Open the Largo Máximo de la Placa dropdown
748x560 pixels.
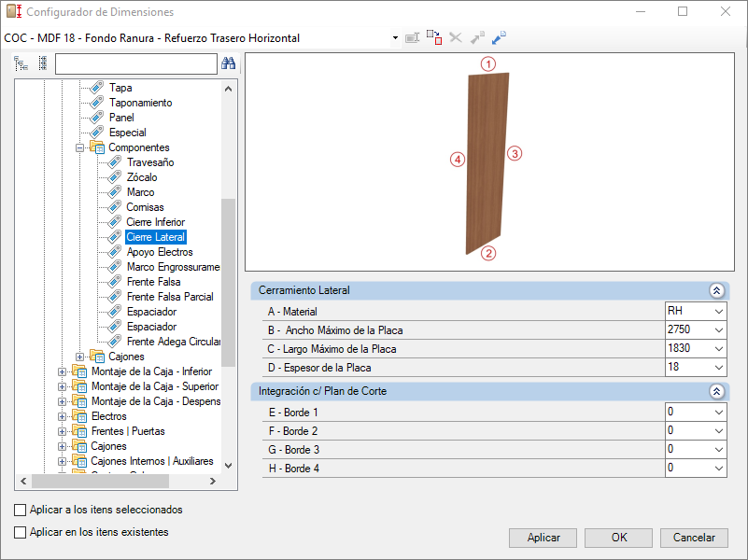(719, 349)
